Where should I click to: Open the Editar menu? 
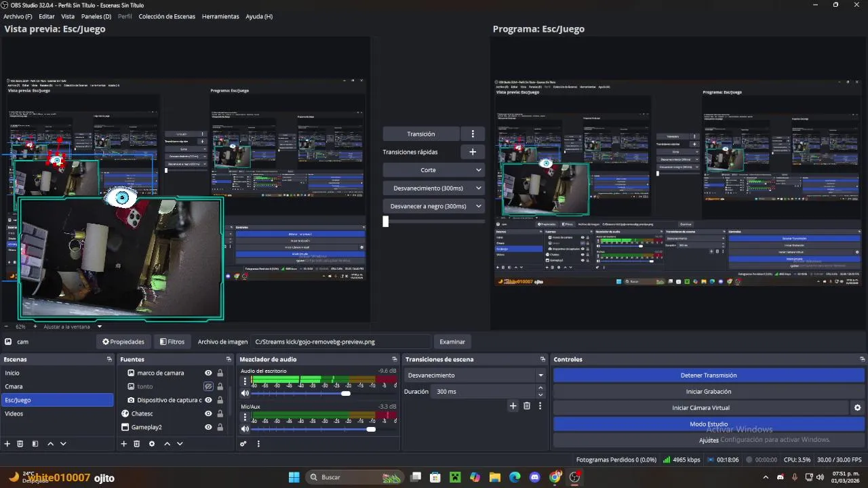(47, 16)
